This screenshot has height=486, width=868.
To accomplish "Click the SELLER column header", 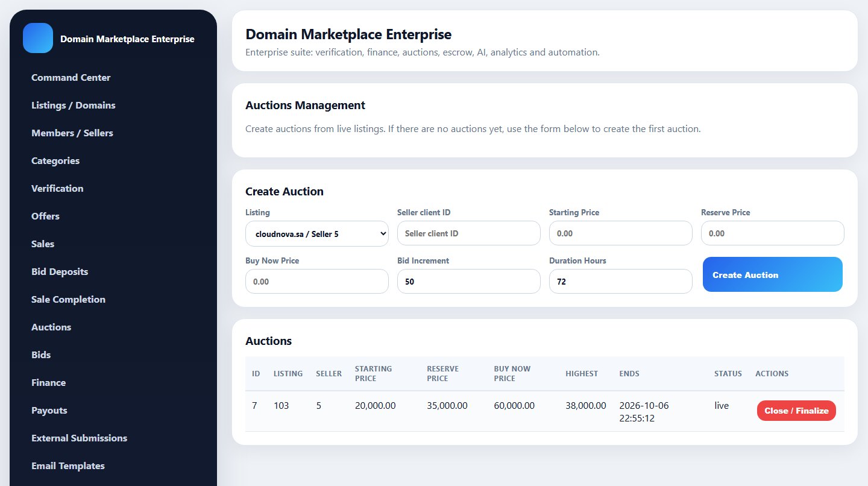I will click(x=329, y=373).
